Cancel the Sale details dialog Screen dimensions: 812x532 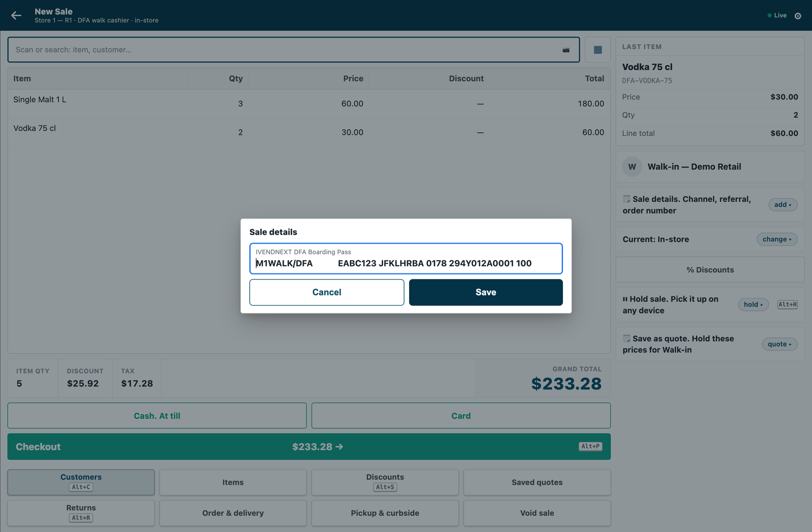[327, 292]
